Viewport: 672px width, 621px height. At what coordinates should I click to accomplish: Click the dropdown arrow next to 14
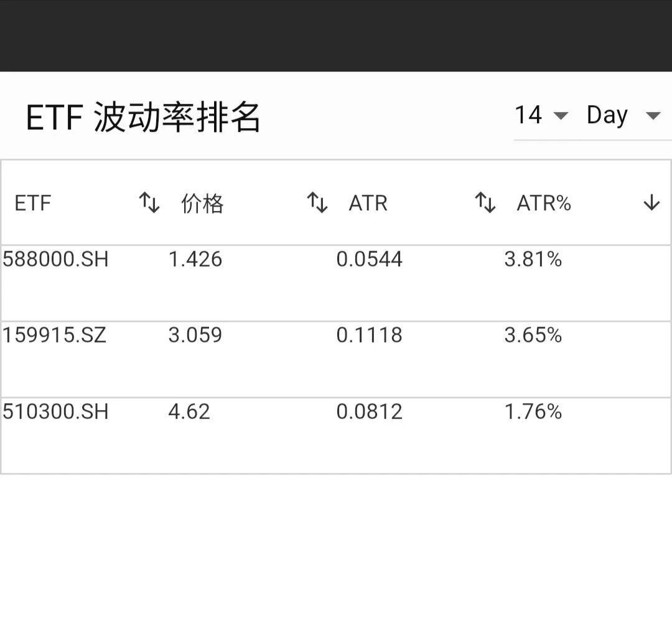[561, 116]
